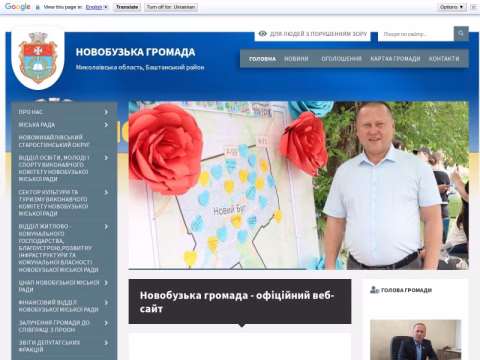Screen dimensions: 480x360
Task: Open the КАРТКА ГРОМАДИ menu item
Action: click(x=395, y=59)
